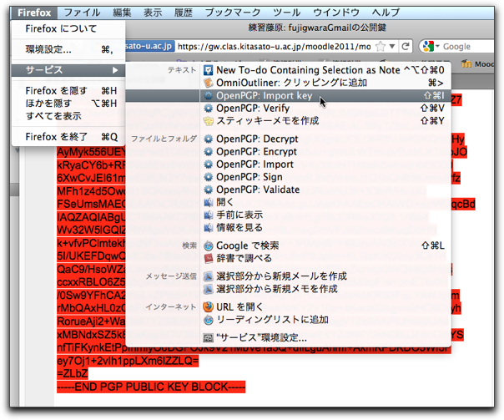Open "サービス"環境設定...
This screenshot has width=504, height=420.
325,337
